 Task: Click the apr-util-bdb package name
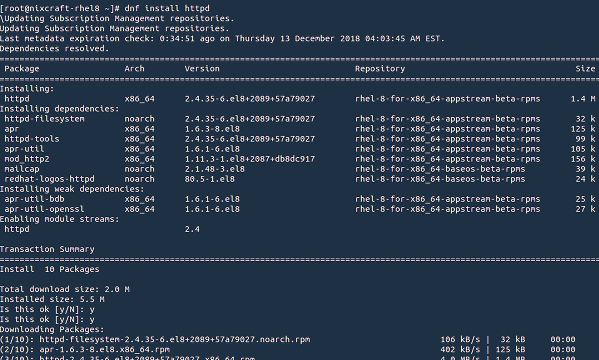[x=34, y=199]
